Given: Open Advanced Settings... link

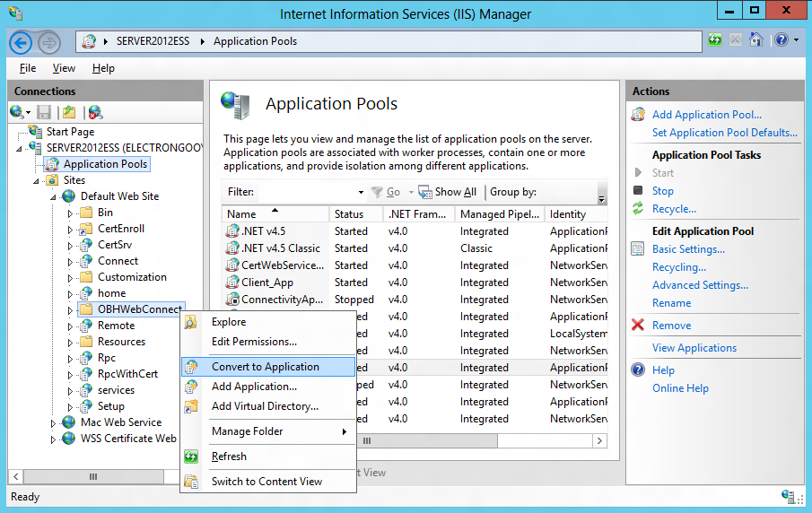Looking at the screenshot, I should click(x=700, y=284).
